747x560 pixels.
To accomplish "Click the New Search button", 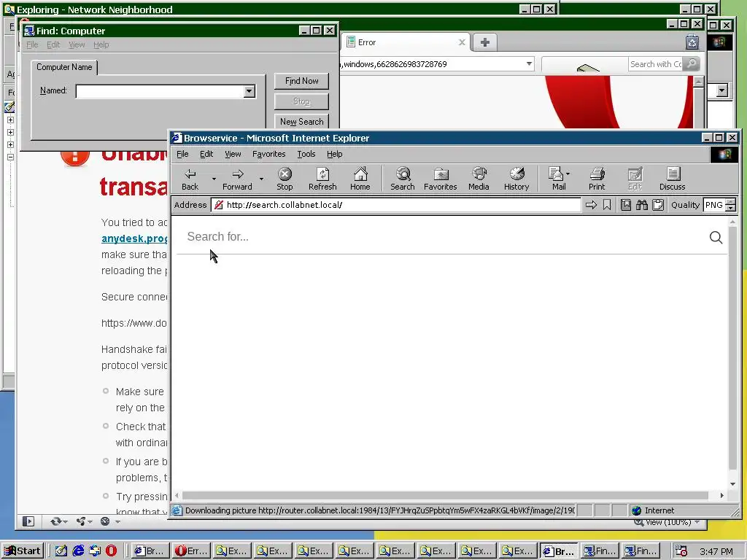I will tap(301, 122).
